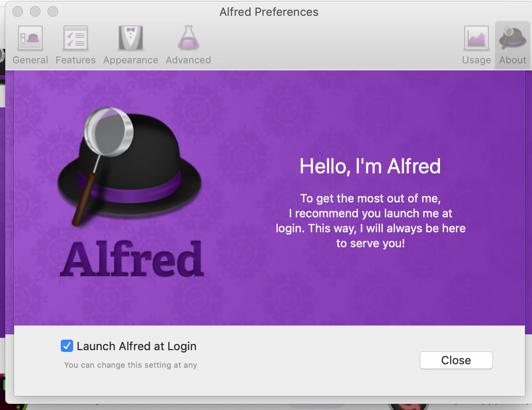
Task: Uncheck Launch Alfred at Login checkbox
Action: tap(66, 346)
